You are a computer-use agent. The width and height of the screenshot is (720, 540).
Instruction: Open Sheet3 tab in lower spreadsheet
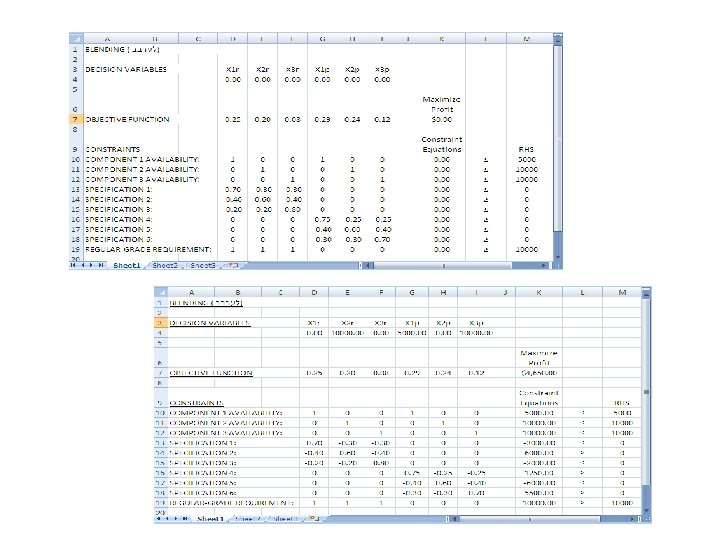pyautogui.click(x=286, y=518)
